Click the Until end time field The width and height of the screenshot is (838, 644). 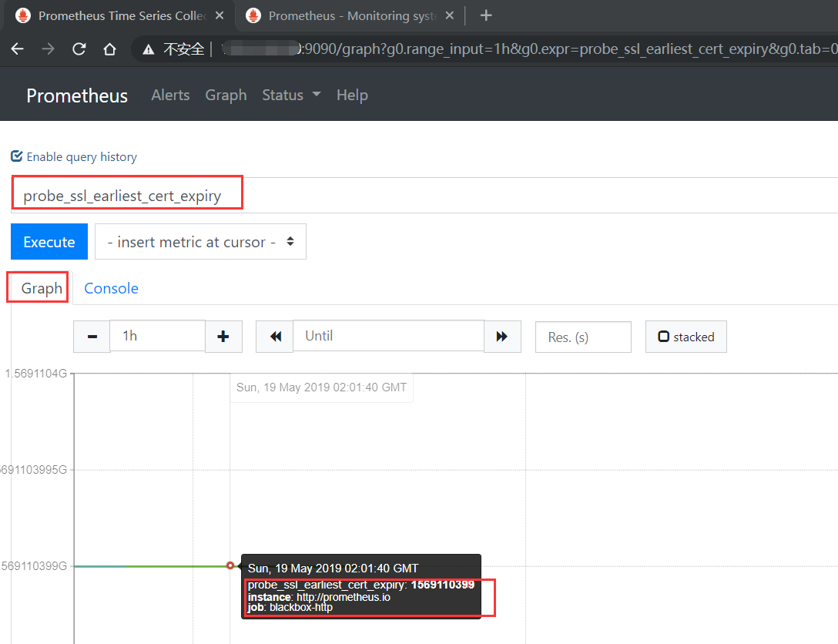coord(388,336)
